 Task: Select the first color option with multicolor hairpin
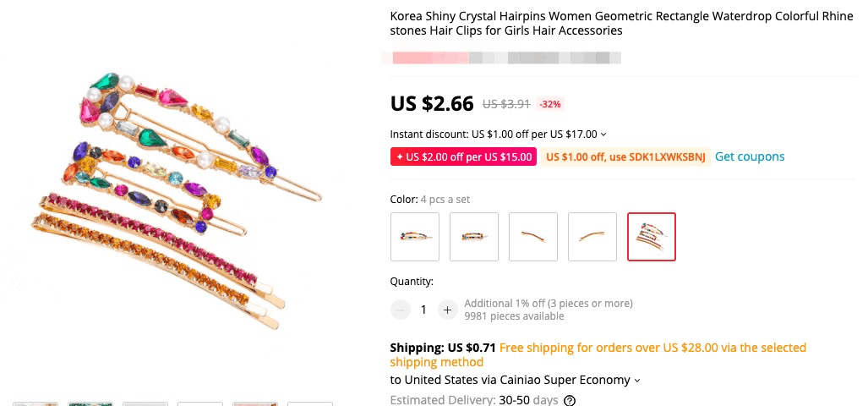(x=415, y=237)
